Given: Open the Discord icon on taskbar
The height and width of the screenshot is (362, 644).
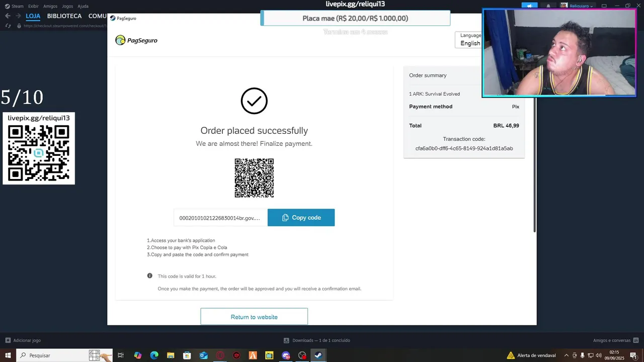Looking at the screenshot, I should click(x=286, y=355).
